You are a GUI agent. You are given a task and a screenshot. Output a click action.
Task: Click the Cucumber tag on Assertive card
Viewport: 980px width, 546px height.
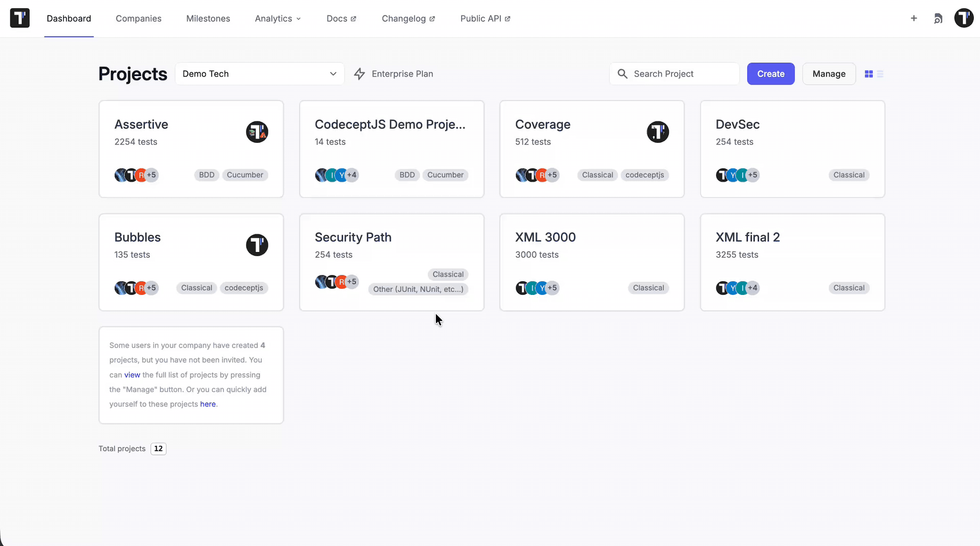(x=245, y=175)
